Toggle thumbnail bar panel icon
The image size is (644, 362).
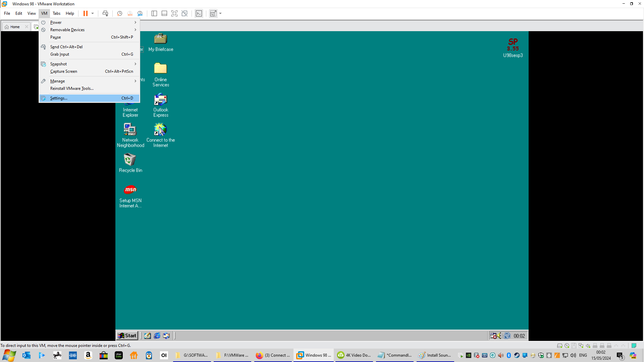tap(164, 13)
